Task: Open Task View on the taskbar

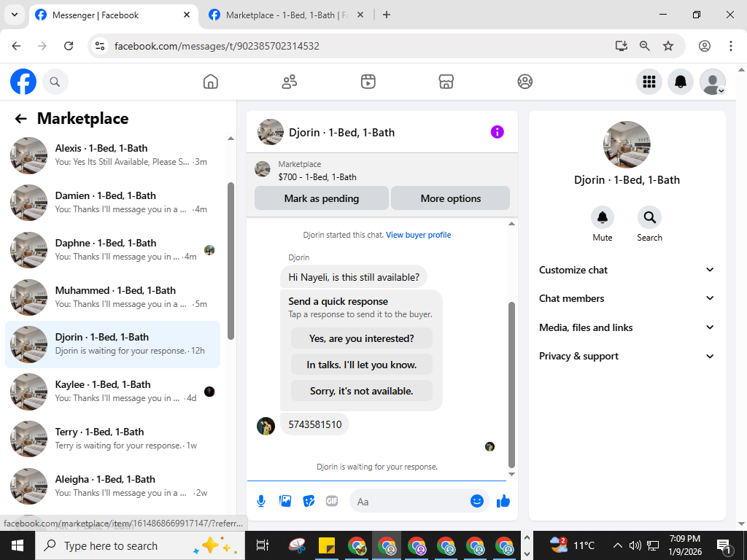Action: coord(263,545)
